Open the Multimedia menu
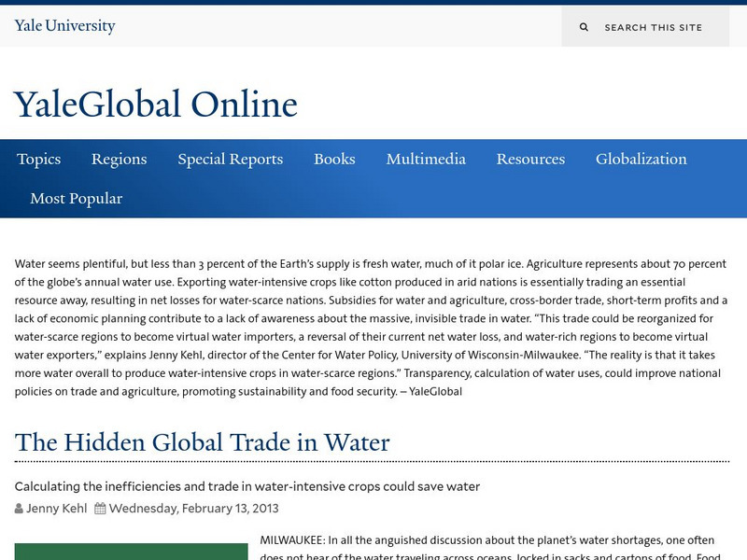 pos(426,159)
